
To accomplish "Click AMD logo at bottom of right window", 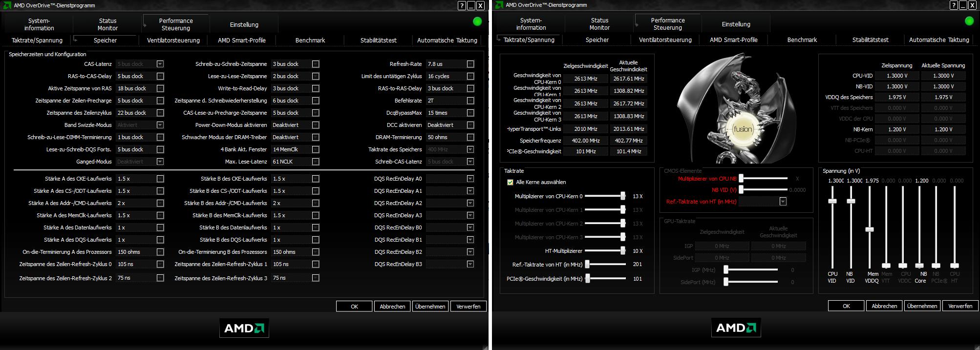I will coord(736,328).
